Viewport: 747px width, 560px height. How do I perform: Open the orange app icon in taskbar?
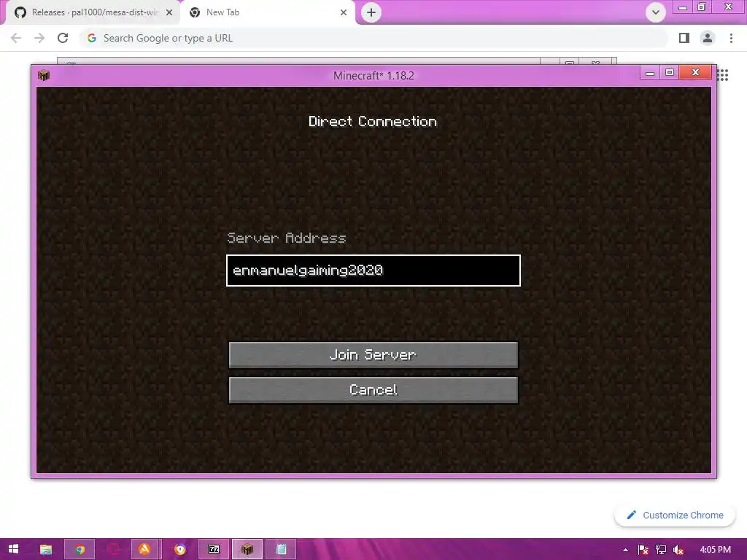145,549
